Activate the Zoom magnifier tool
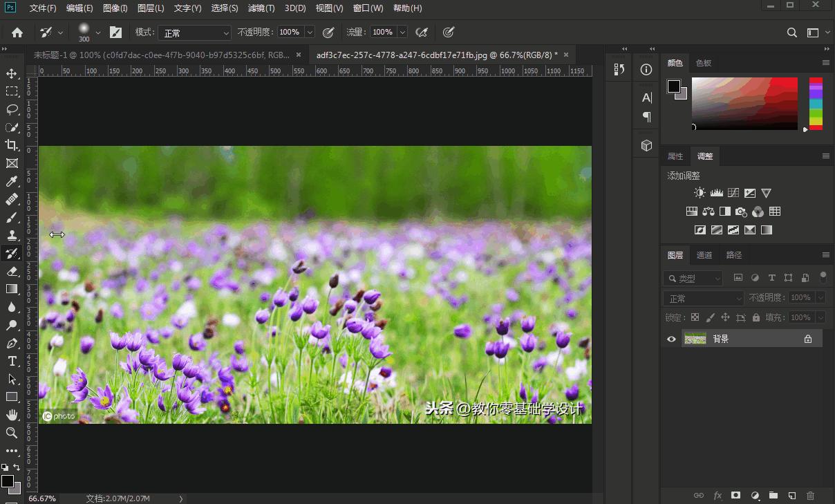Screen dimensions: 835x504 (12, 433)
